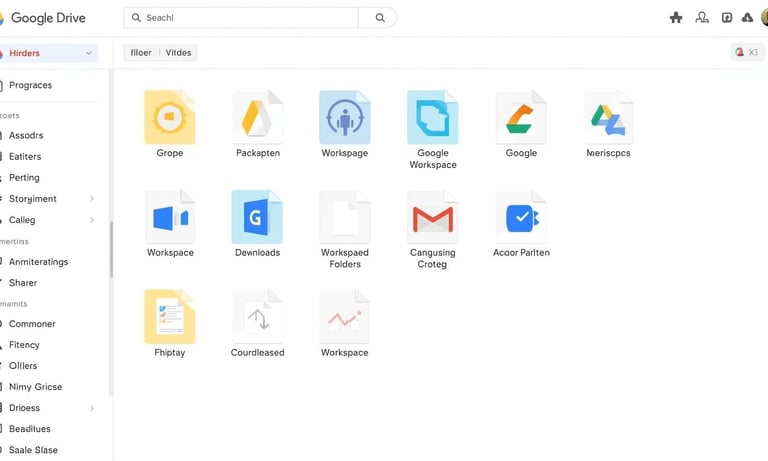
Task: Open the Workspace file with blue megaphone
Action: click(x=169, y=217)
